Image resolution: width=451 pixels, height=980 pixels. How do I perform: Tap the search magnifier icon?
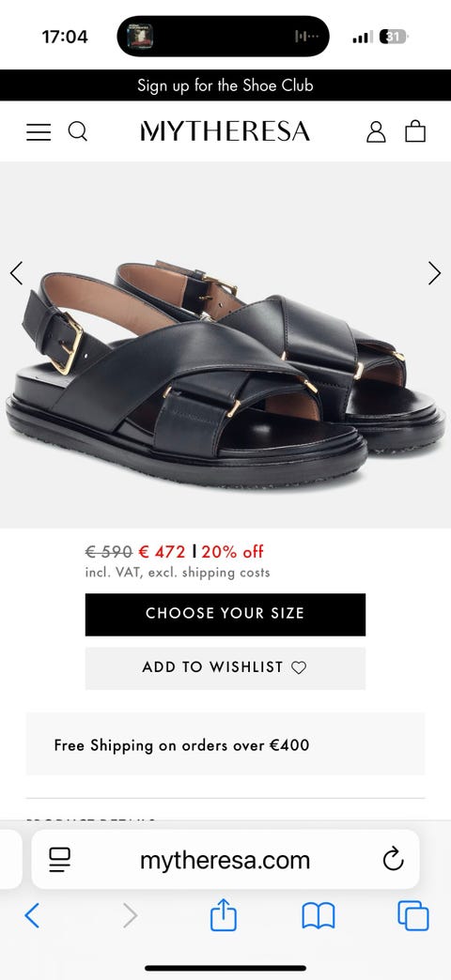coord(78,131)
